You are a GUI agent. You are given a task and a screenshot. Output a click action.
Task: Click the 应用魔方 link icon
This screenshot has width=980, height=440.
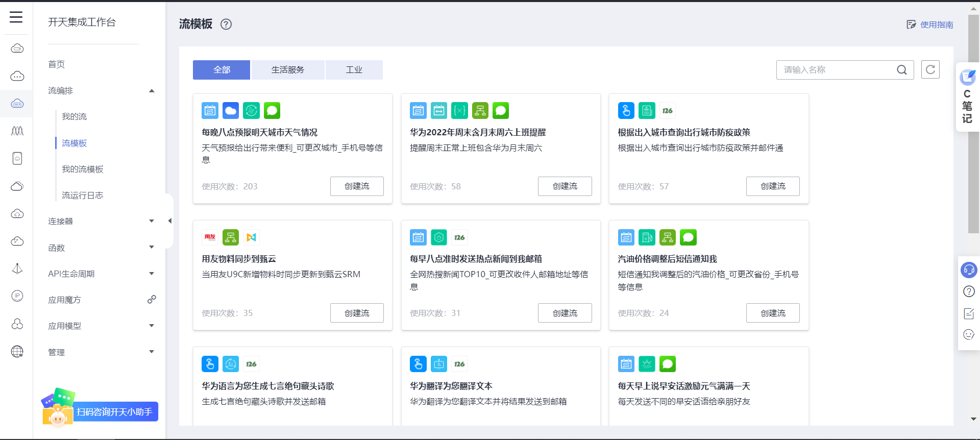point(152,300)
